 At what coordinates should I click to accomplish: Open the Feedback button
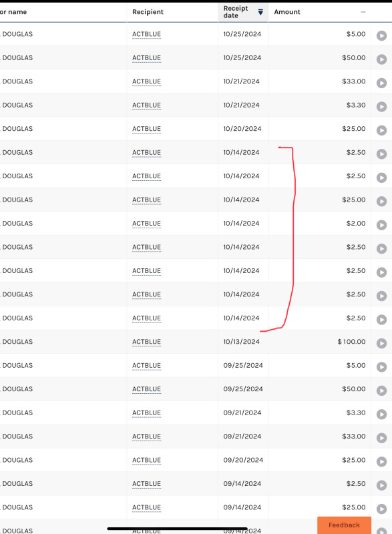[344, 525]
